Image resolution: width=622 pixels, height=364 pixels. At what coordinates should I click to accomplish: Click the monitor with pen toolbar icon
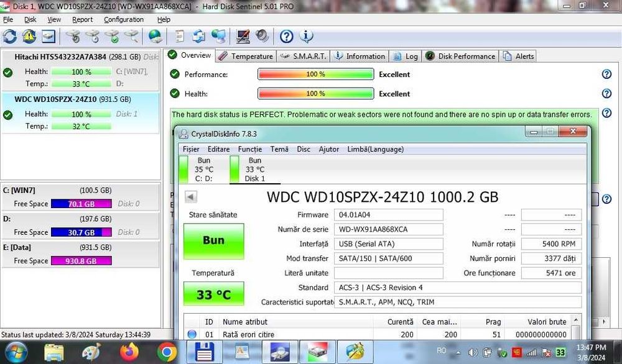[243, 37]
